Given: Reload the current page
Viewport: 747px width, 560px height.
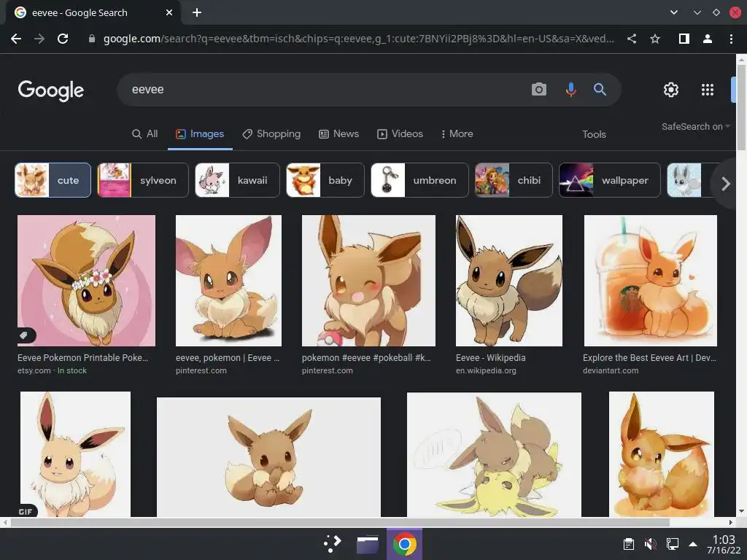Looking at the screenshot, I should point(63,39).
